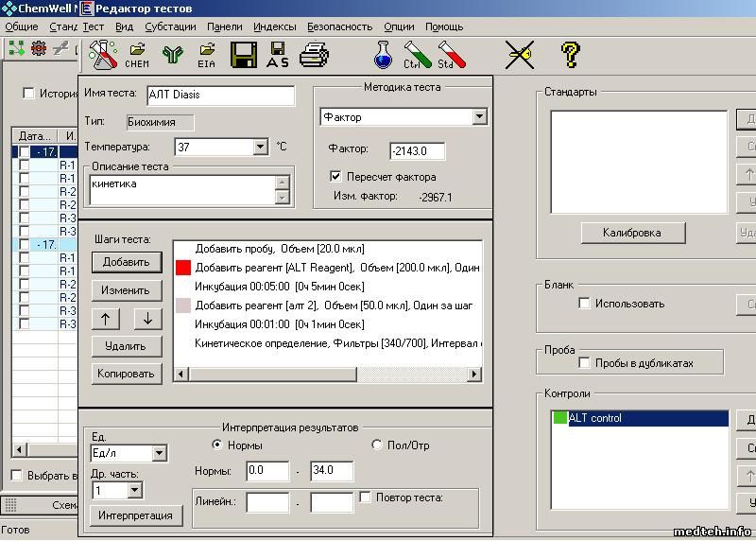756x541 pixels.
Task: Click the Save As floppy icon
Action: coord(278,54)
